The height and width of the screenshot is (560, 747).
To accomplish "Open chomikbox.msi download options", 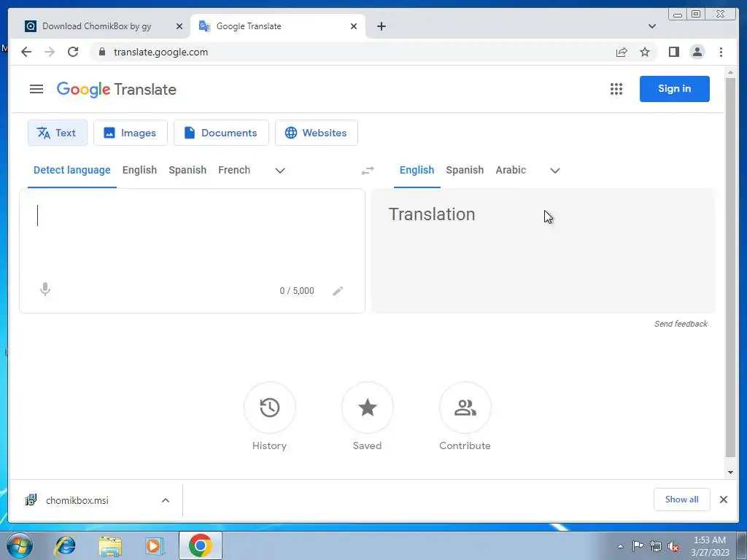I will pyautogui.click(x=166, y=500).
